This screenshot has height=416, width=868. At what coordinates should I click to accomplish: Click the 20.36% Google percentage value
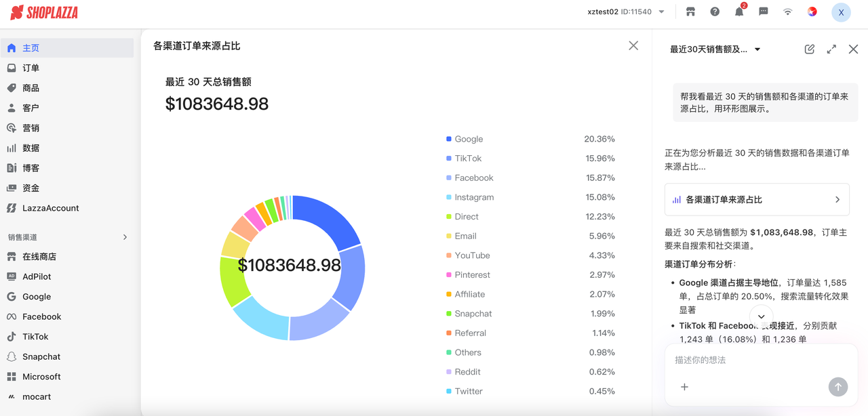coord(599,139)
